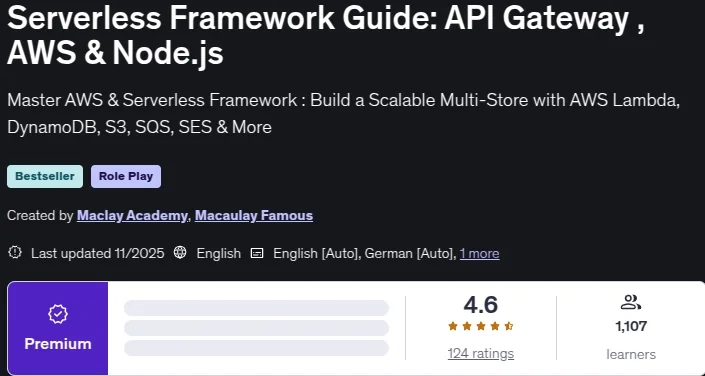This screenshot has width=705, height=376.
Task: Click the purple Premium panel
Action: [58, 328]
